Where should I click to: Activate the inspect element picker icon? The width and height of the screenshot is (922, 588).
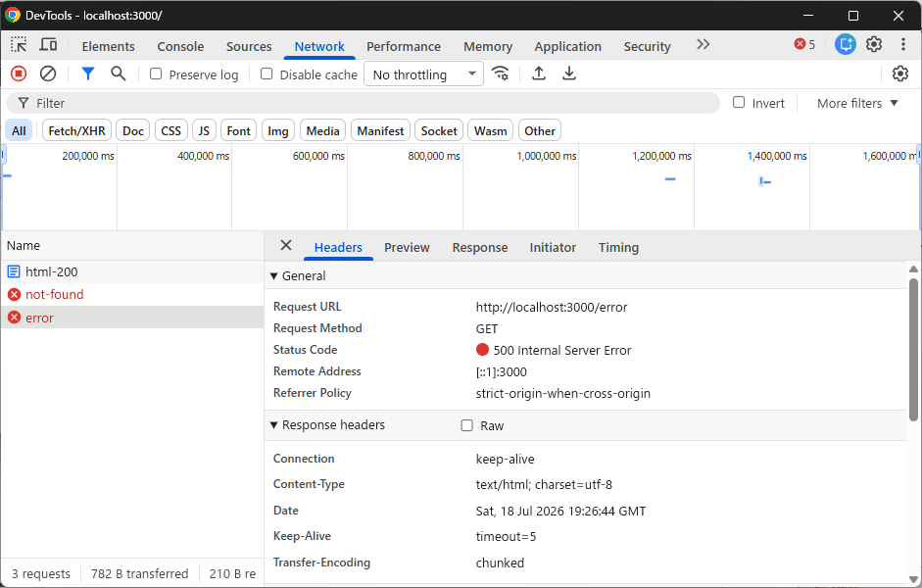coord(19,45)
